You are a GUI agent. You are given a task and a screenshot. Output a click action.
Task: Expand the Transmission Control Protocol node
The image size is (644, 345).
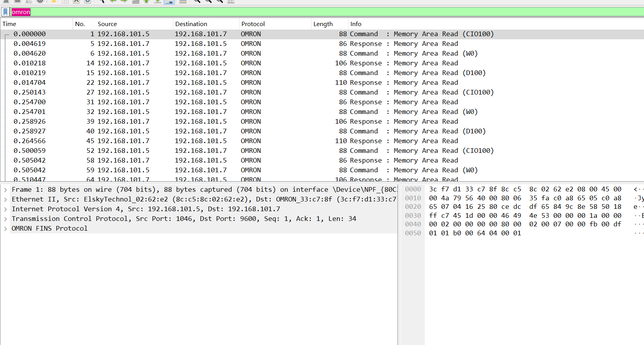(5, 219)
